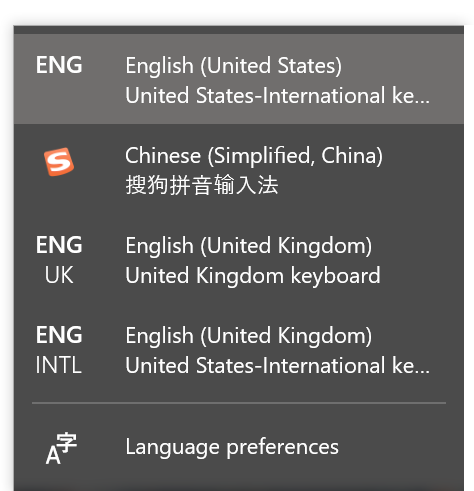Choose 搜狗拼音输入法 input method

202,185
